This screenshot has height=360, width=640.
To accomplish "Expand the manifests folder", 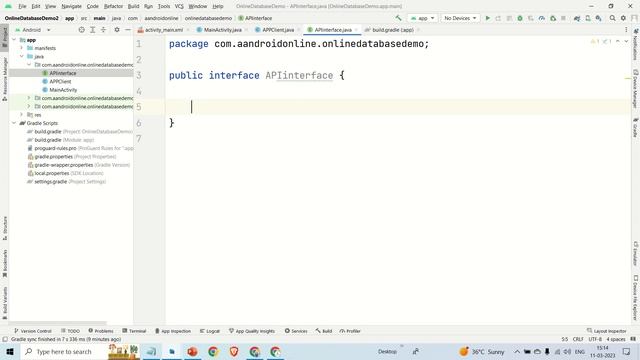I will 22,48.
